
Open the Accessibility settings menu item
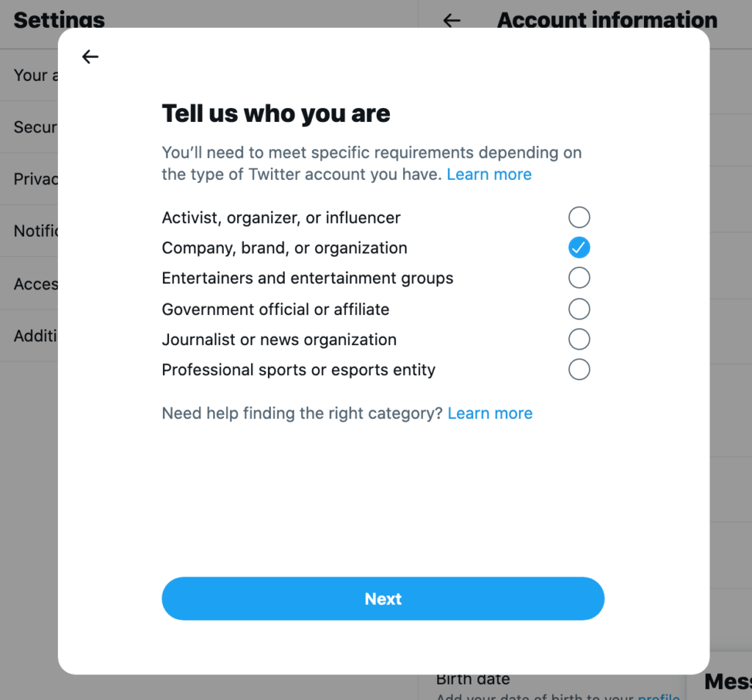coord(35,284)
